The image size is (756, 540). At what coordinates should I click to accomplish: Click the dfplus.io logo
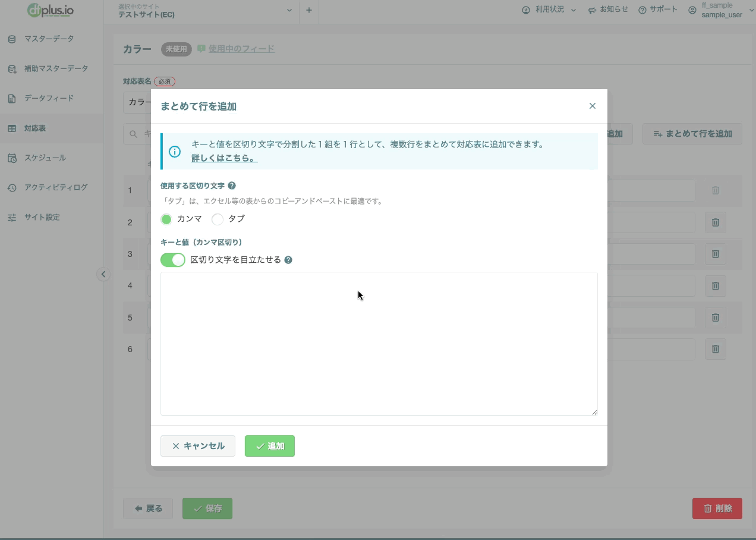point(51,10)
